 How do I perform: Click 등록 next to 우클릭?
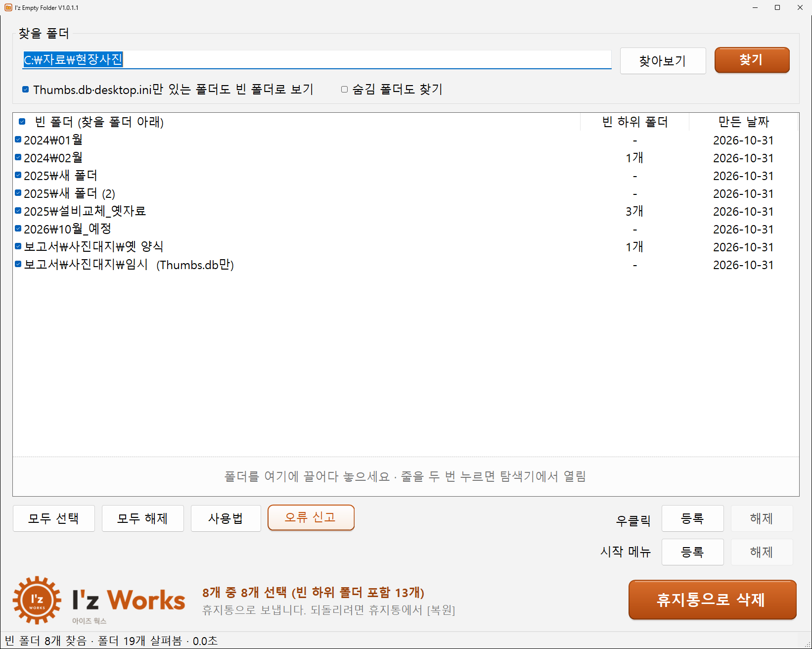[692, 518]
